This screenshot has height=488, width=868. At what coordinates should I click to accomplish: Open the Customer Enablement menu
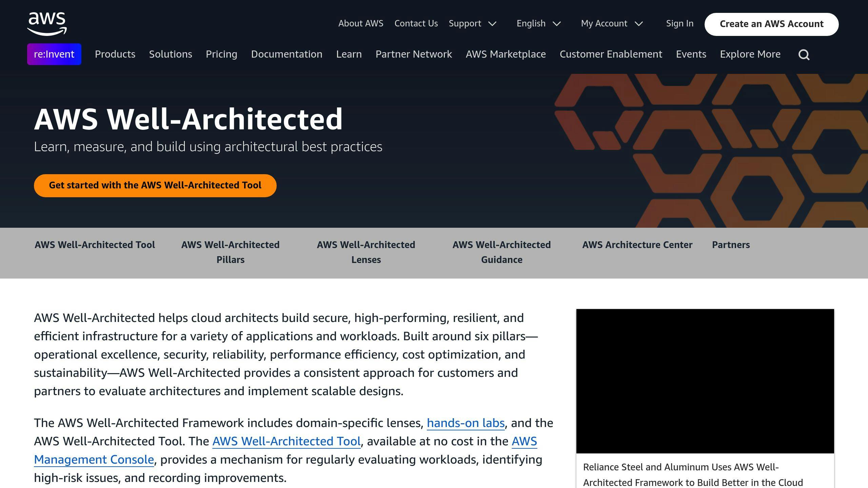(611, 54)
